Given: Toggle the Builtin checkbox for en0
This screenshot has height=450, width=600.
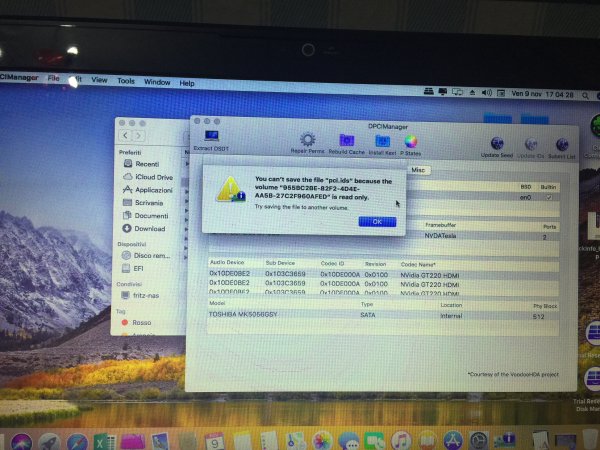Looking at the screenshot, I should coord(549,197).
